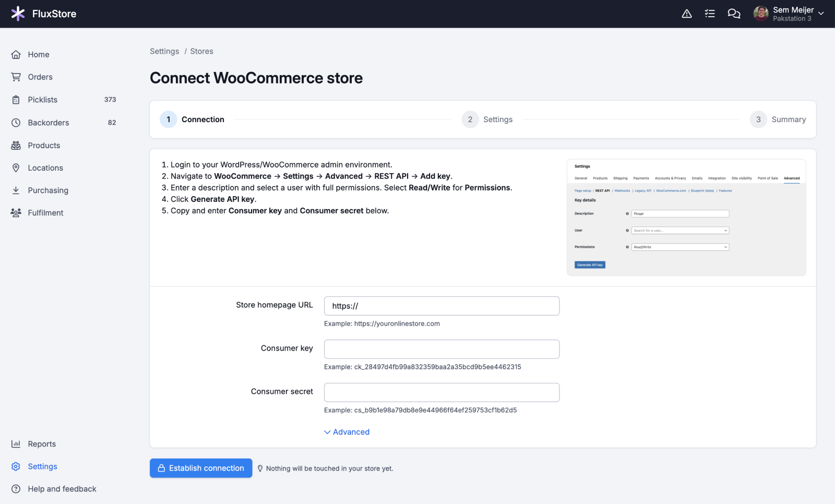Click the Settings gear icon in sidebar
Screen dimensions: 835x504
pyautogui.click(x=16, y=466)
